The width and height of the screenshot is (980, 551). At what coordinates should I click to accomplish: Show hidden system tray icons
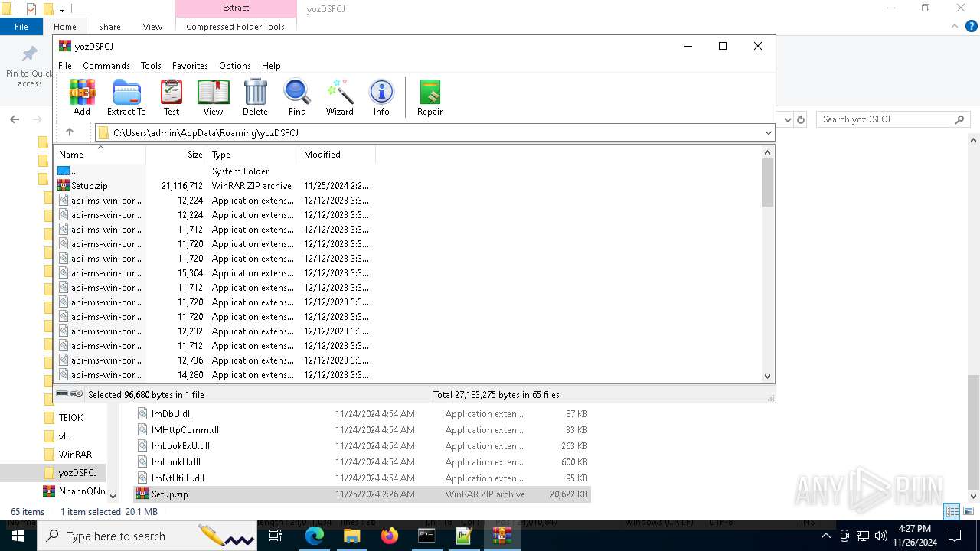[825, 536]
